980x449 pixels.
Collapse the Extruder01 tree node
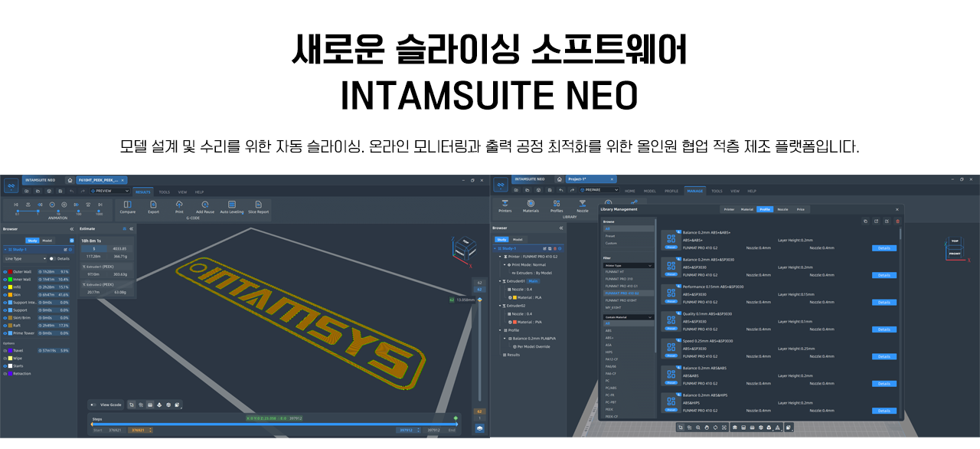click(x=500, y=281)
